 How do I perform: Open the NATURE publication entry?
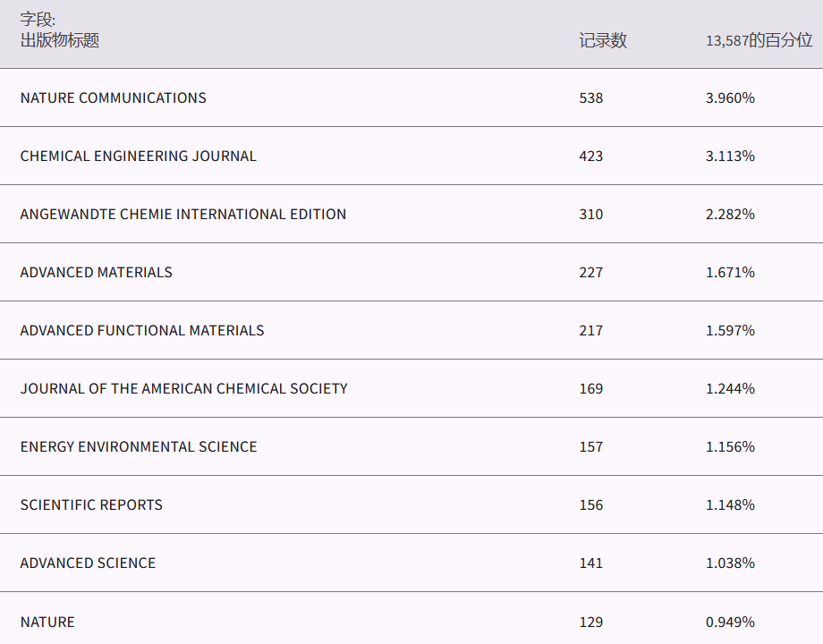click(x=47, y=622)
